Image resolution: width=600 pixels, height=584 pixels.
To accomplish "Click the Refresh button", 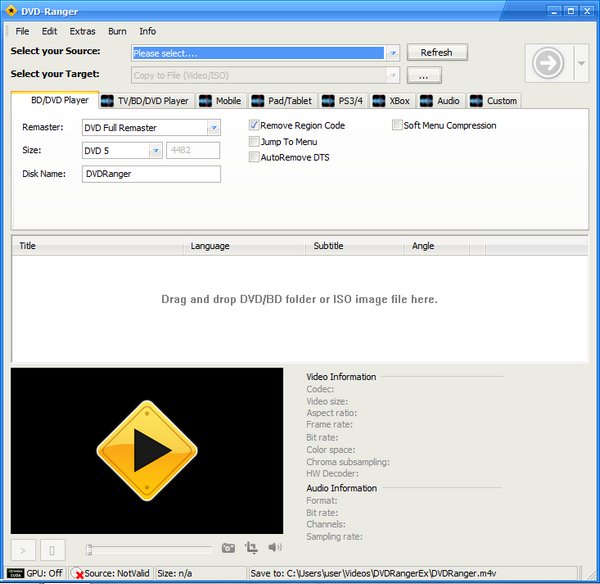I will [437, 52].
